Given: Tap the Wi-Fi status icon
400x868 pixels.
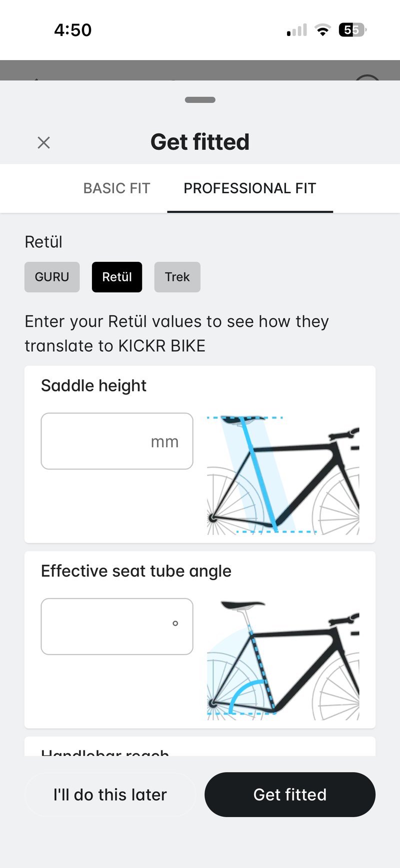Looking at the screenshot, I should click(x=323, y=30).
